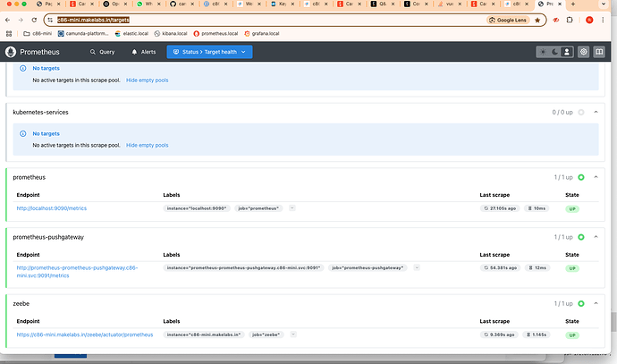Image resolution: width=617 pixels, height=364 pixels.
Task: Click the 9.369s ago last scrape badge
Action: point(499,334)
